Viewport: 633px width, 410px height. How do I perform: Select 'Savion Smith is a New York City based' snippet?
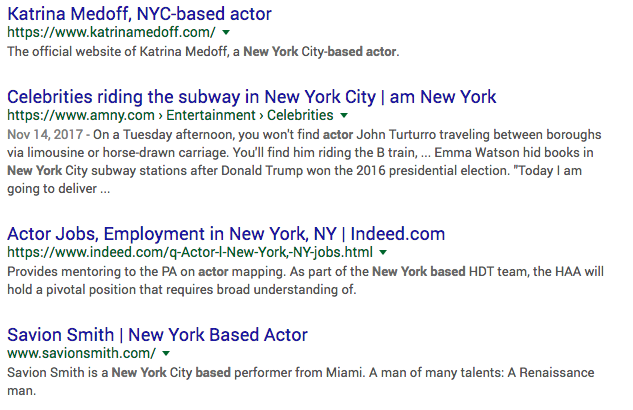300,381
